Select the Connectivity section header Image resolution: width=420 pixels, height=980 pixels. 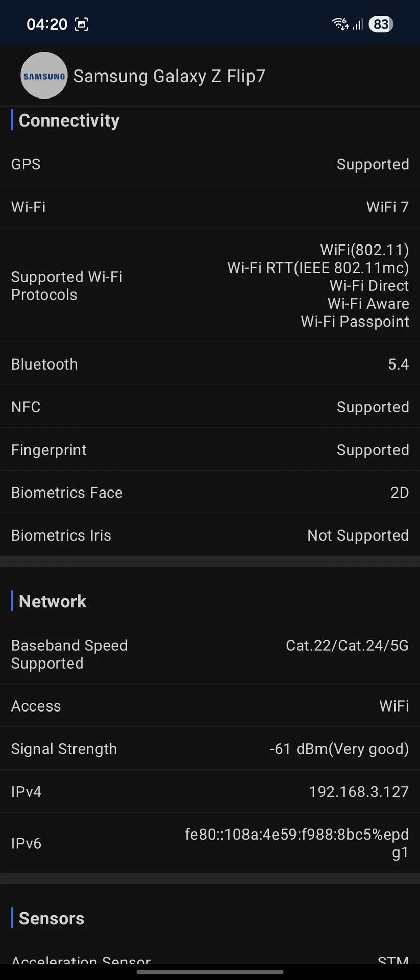pos(69,120)
